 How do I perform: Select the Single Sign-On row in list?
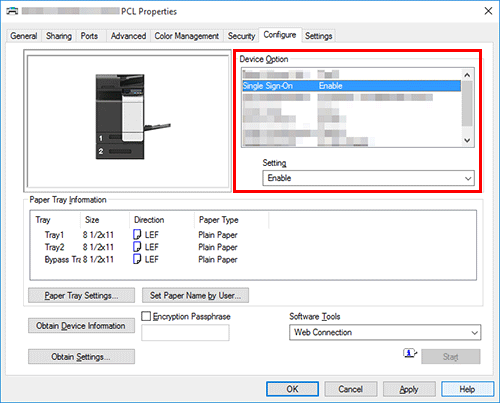pos(352,86)
